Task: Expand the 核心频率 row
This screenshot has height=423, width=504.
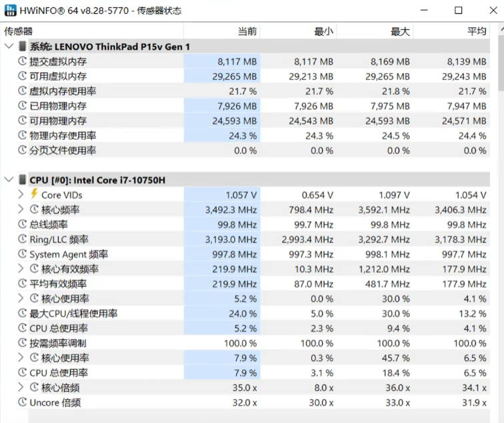Action: [x=21, y=209]
